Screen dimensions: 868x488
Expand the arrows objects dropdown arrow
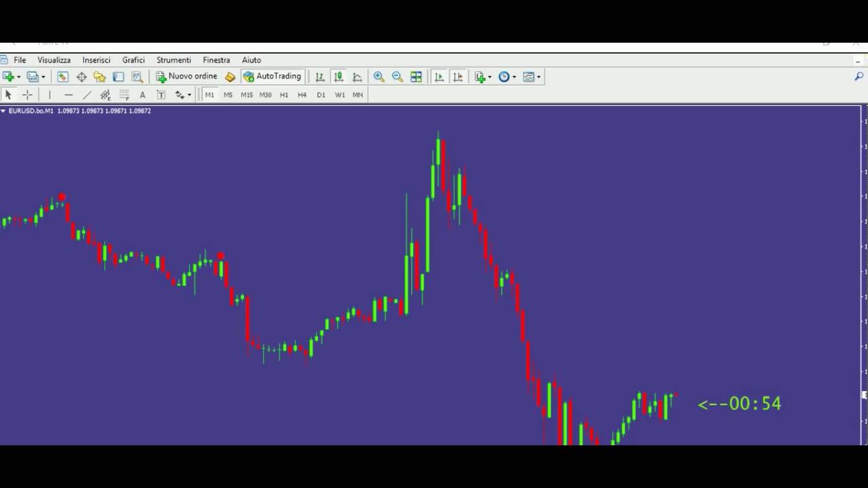click(x=189, y=95)
